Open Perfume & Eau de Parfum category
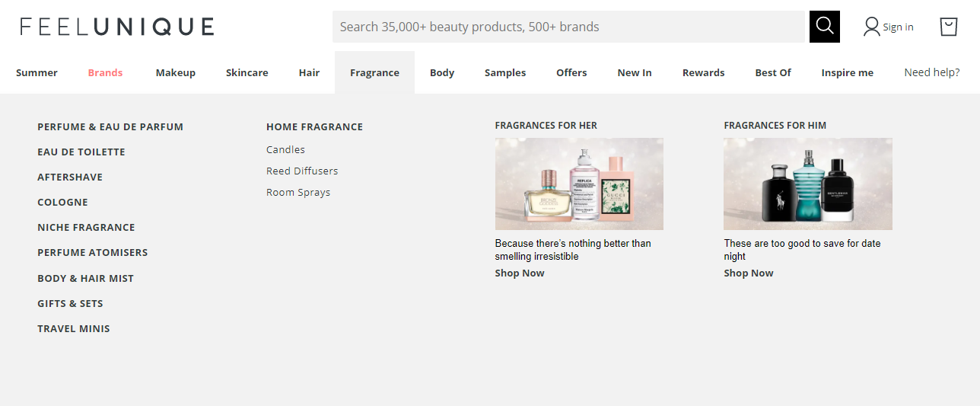Viewport: 980px width, 406px height. 110,127
